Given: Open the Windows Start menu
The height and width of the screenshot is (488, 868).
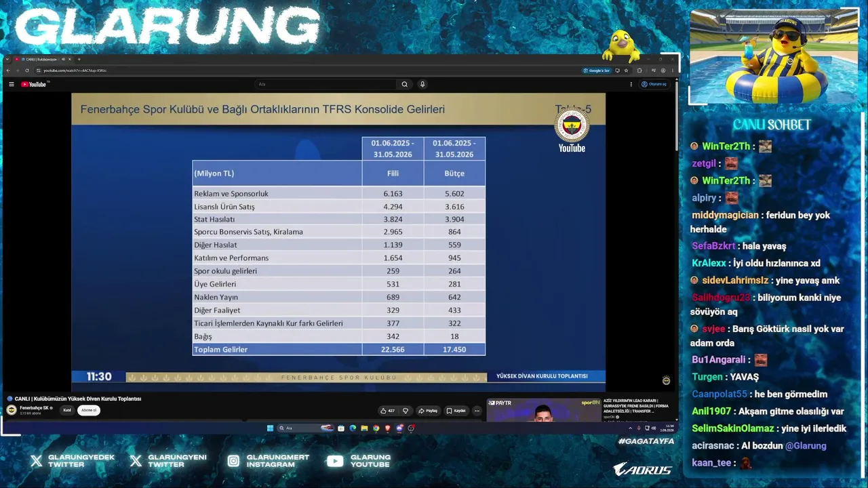Looking at the screenshot, I should click(x=270, y=428).
